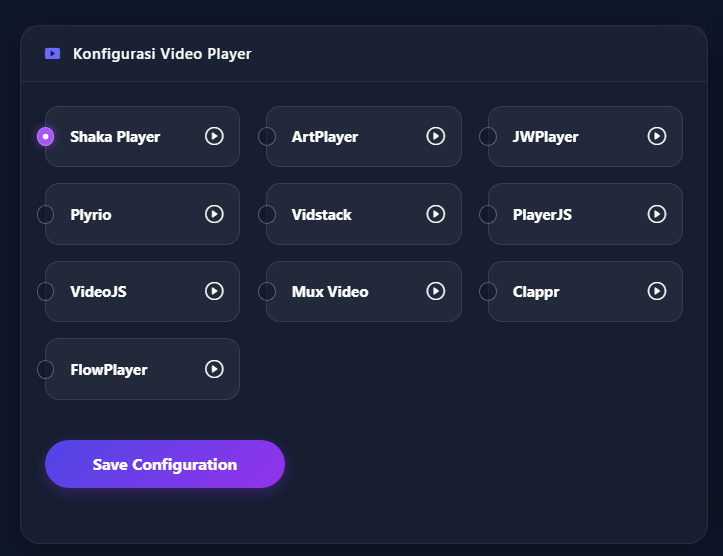Click the play icon on FlowPlayer card
Screen dimensions: 723x556
point(214,369)
